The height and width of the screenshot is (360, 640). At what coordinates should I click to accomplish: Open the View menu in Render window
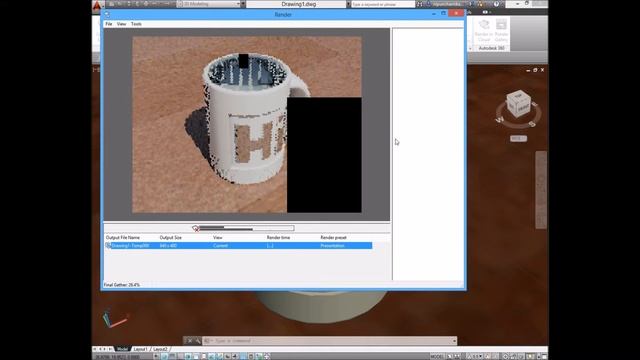click(121, 24)
